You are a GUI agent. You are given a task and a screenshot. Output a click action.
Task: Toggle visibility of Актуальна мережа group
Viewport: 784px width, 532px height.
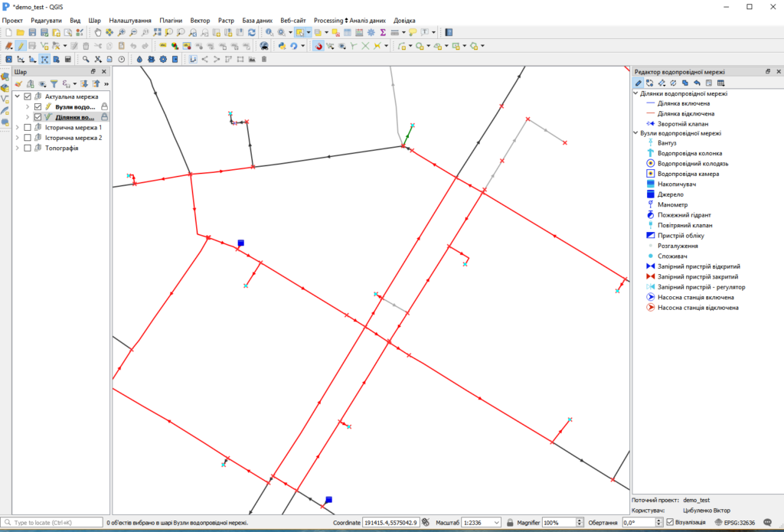tap(28, 96)
